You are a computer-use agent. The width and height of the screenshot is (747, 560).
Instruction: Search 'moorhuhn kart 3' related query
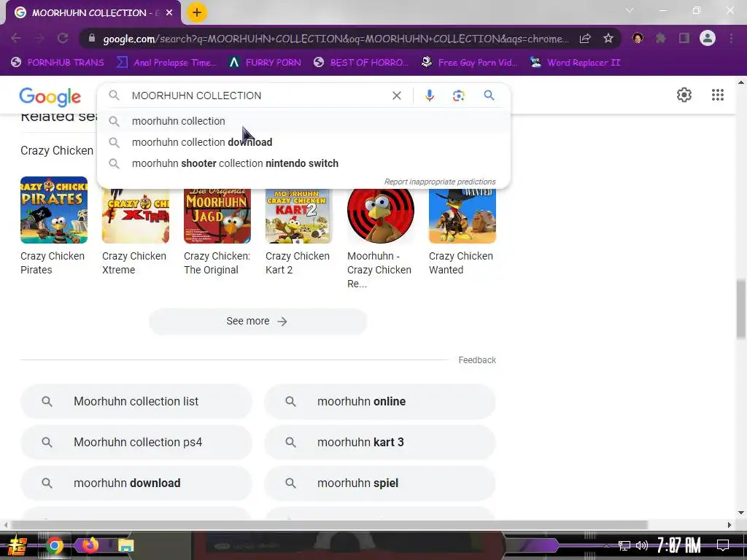pos(379,443)
